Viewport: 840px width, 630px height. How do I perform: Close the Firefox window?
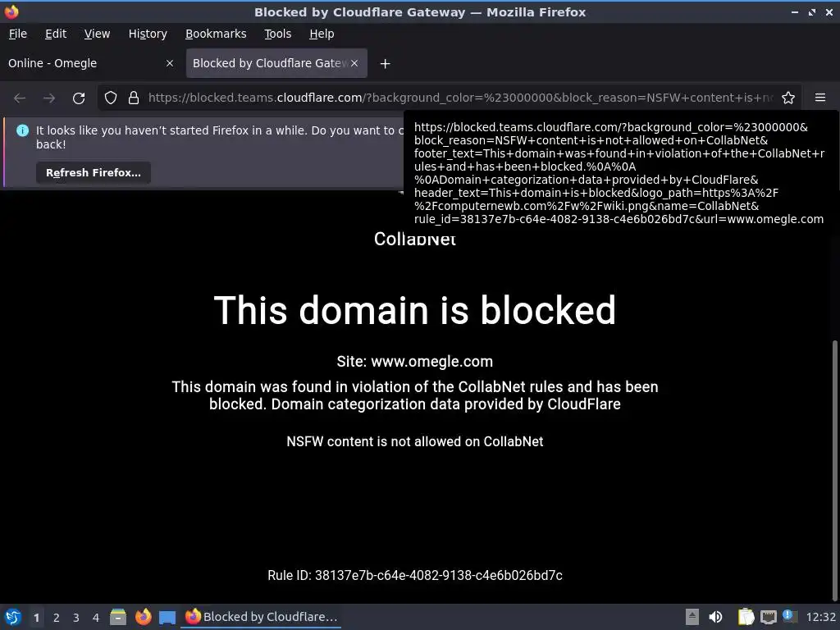829,12
